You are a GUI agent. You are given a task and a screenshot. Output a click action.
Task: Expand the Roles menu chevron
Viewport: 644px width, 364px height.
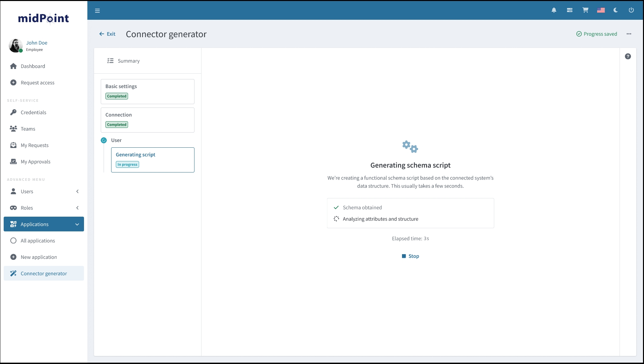click(77, 208)
